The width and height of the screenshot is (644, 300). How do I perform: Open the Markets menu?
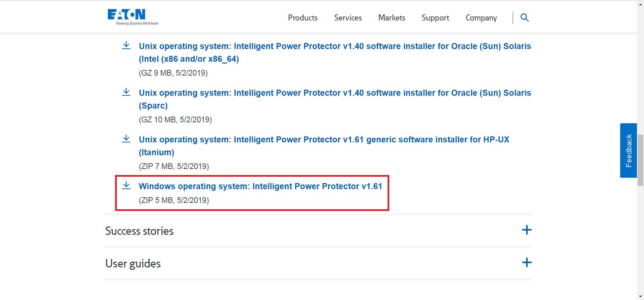392,18
